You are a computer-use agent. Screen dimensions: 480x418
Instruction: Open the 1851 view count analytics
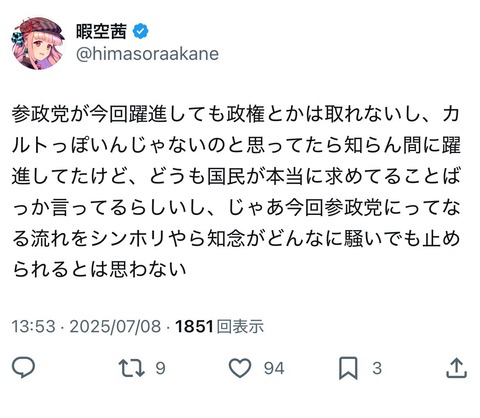pos(194,326)
